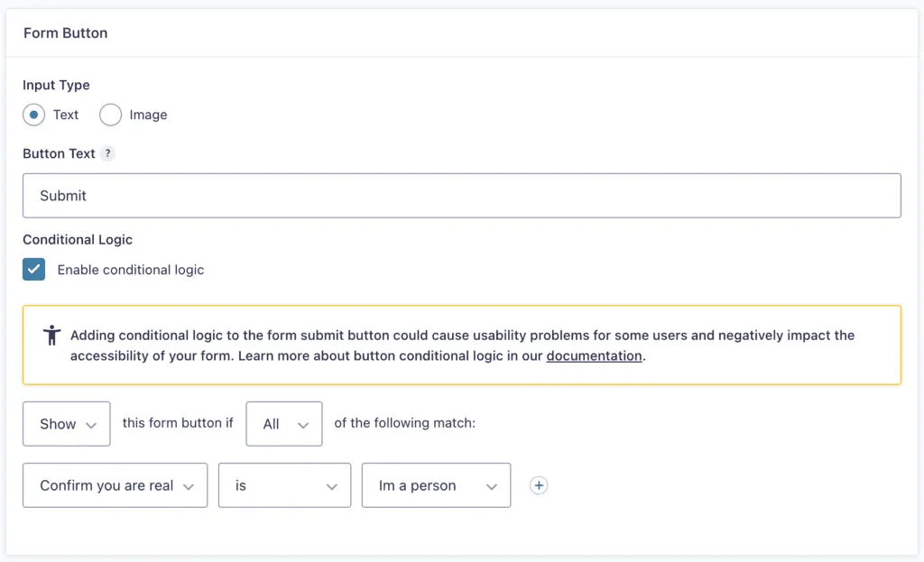The image size is (924, 562).
Task: Add another rule with the plus icon
Action: click(539, 485)
